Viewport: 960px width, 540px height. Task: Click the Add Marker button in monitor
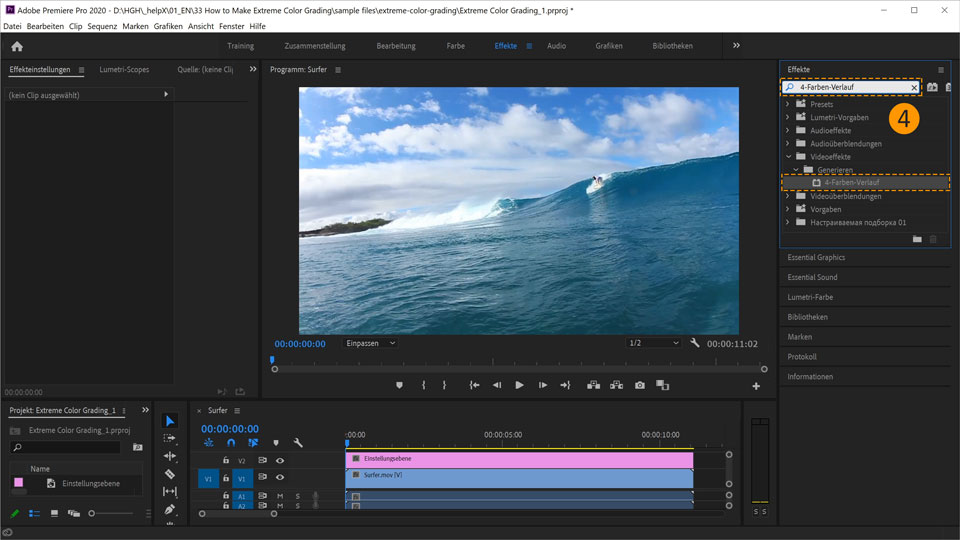(x=399, y=385)
